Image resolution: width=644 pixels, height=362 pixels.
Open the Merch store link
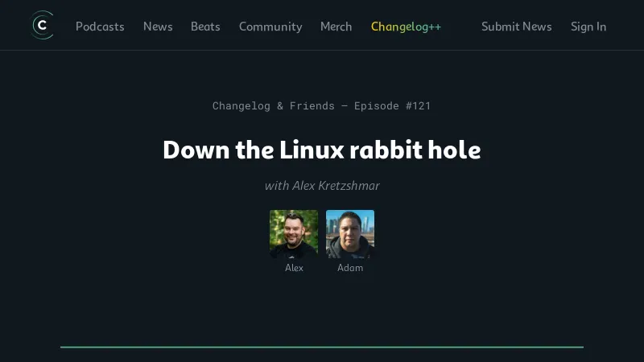[336, 27]
